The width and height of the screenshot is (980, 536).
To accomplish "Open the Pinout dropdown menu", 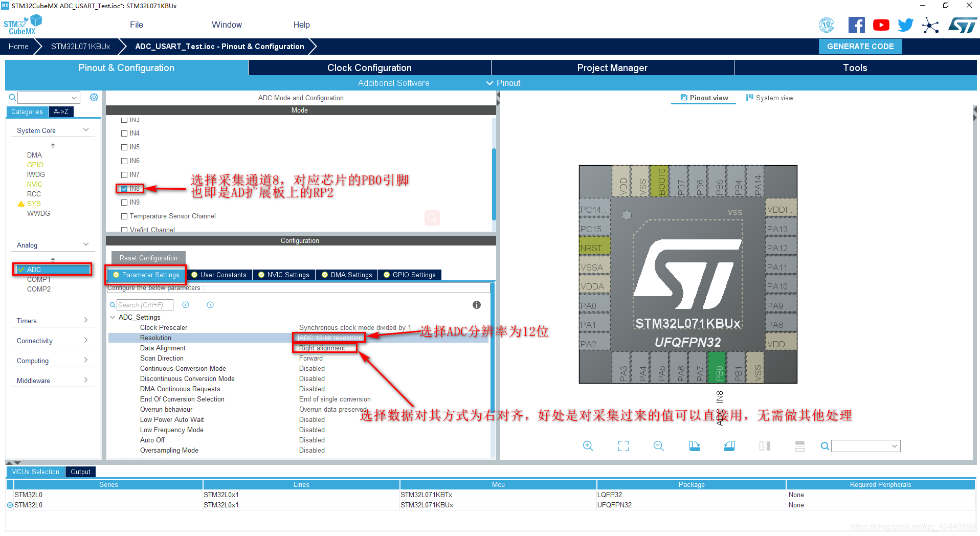I will pyautogui.click(x=503, y=83).
